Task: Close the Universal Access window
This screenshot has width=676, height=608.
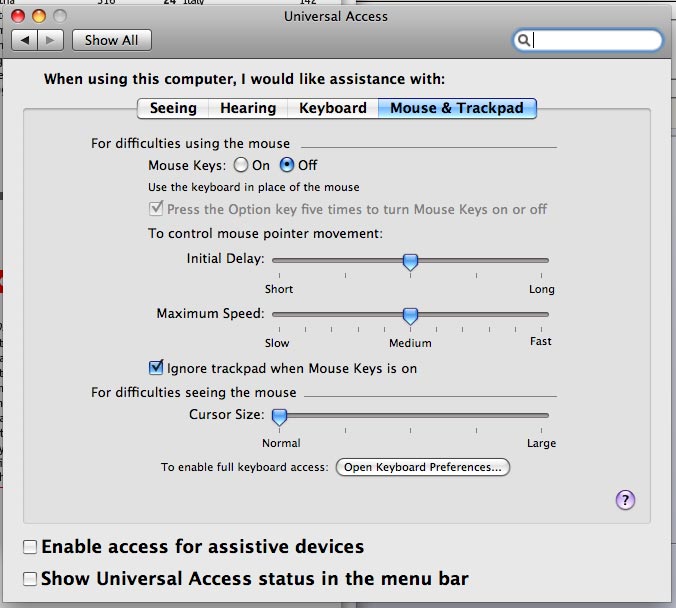Action: [18, 16]
